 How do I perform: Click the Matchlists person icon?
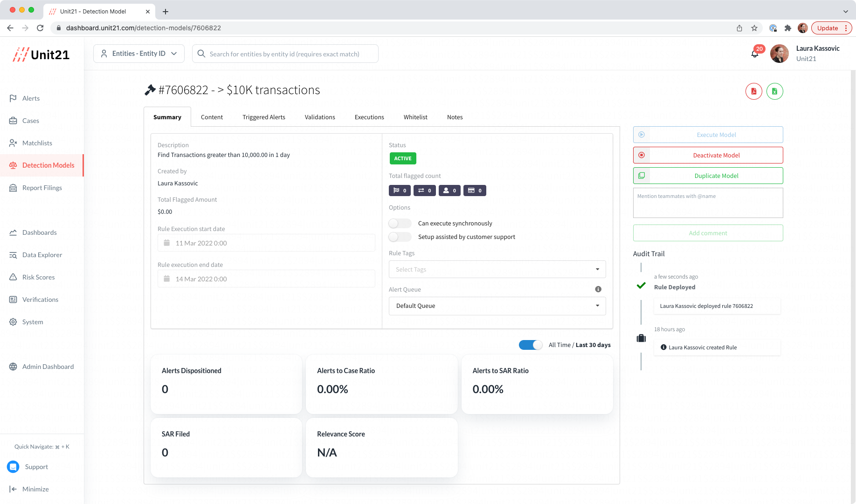click(x=13, y=143)
